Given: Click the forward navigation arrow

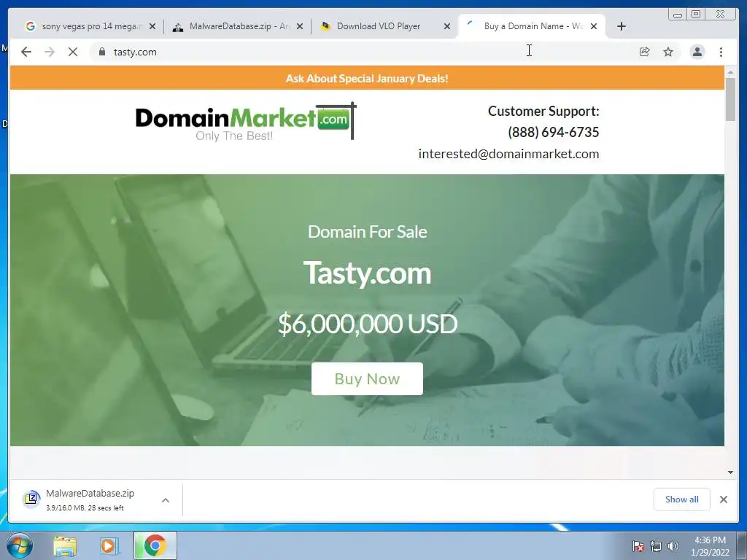Looking at the screenshot, I should point(50,52).
